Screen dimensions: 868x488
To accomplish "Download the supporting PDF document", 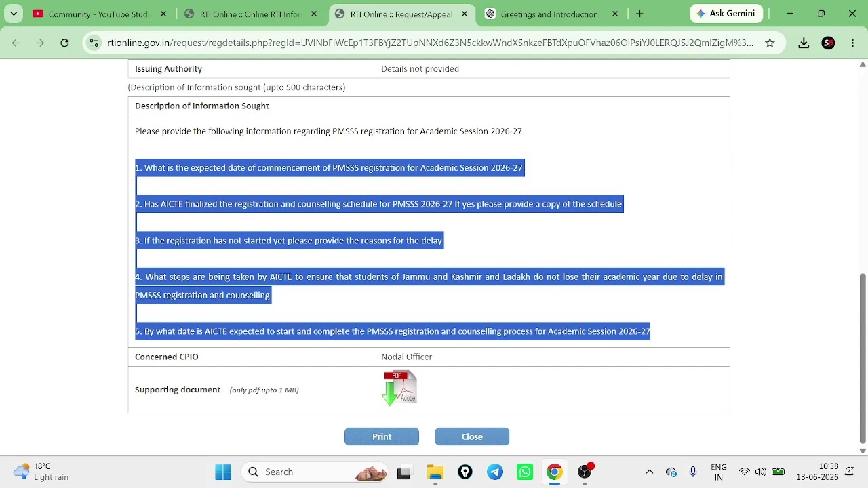I will 399,388.
